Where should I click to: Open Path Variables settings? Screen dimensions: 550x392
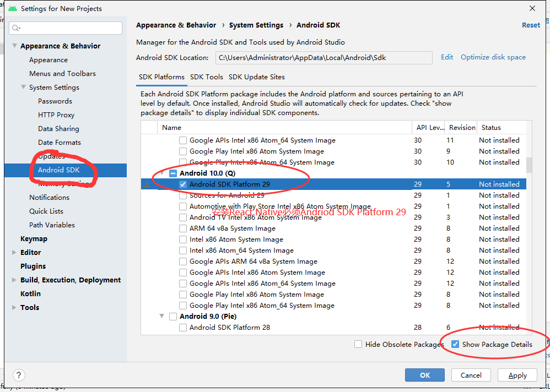[x=52, y=225]
